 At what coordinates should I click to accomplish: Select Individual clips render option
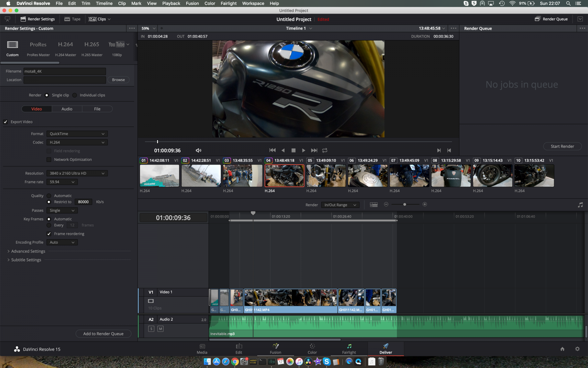[75, 95]
